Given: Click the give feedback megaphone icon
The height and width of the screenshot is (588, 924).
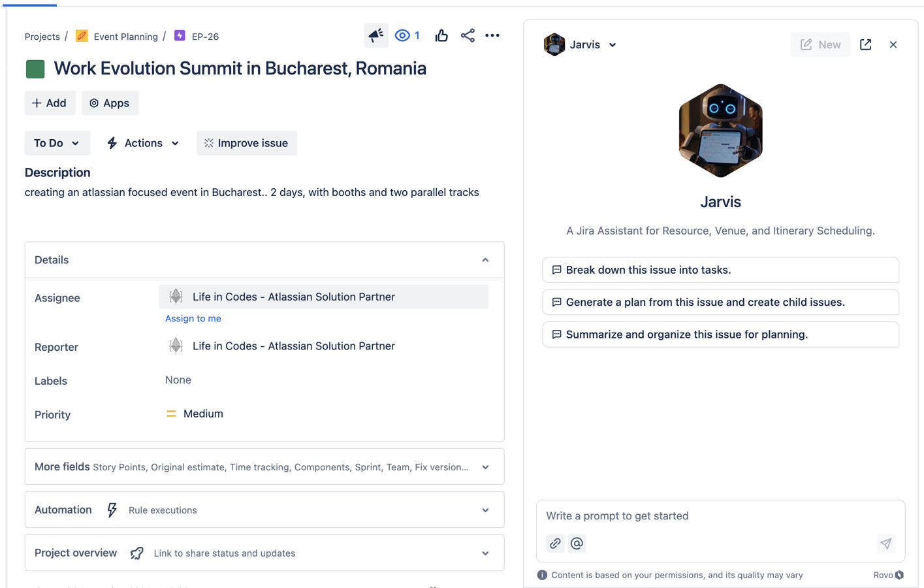Looking at the screenshot, I should [x=375, y=35].
